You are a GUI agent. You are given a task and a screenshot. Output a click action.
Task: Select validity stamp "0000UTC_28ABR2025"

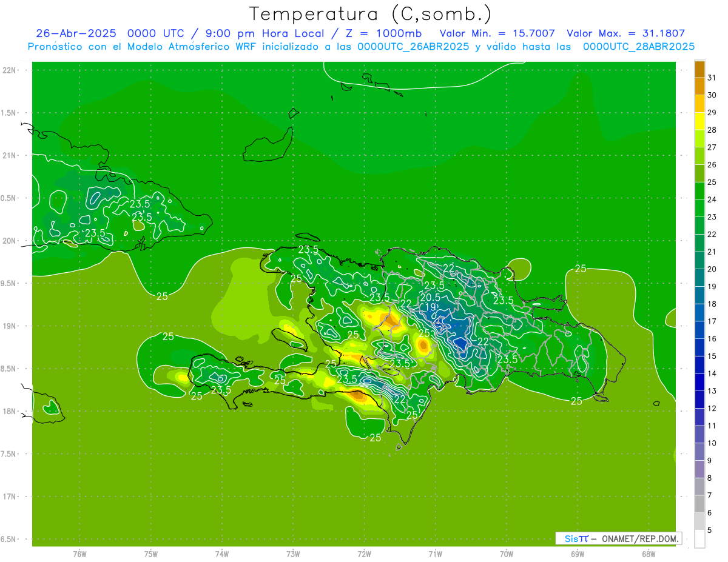click(x=639, y=47)
